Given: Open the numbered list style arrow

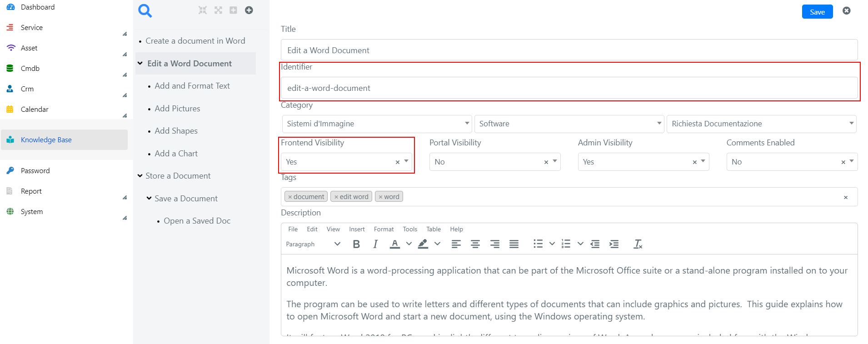Looking at the screenshot, I should coord(580,244).
